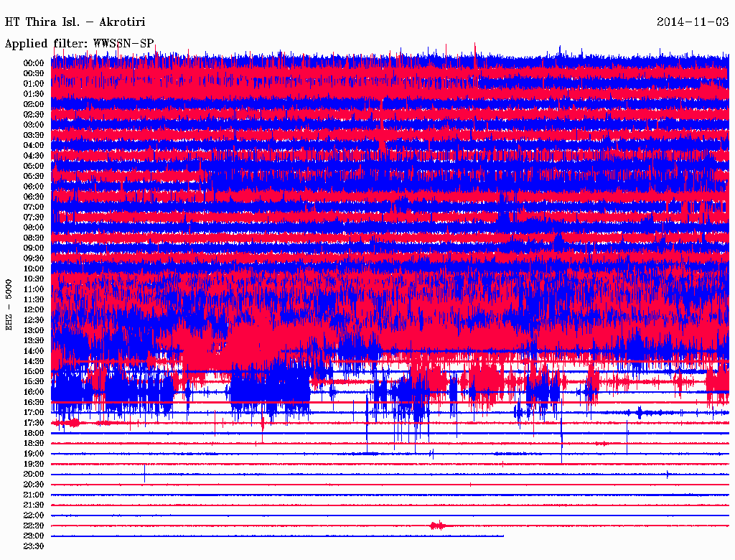Click the 22:30 time label

[34, 526]
